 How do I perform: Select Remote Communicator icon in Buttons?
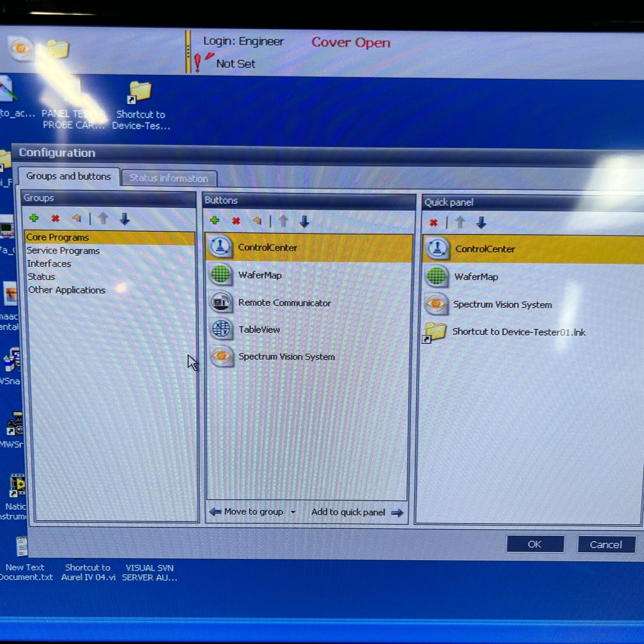(x=221, y=302)
